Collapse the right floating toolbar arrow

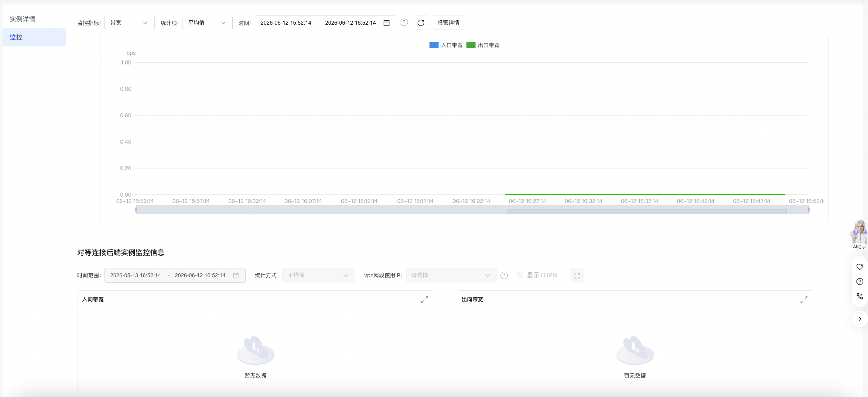(x=859, y=319)
